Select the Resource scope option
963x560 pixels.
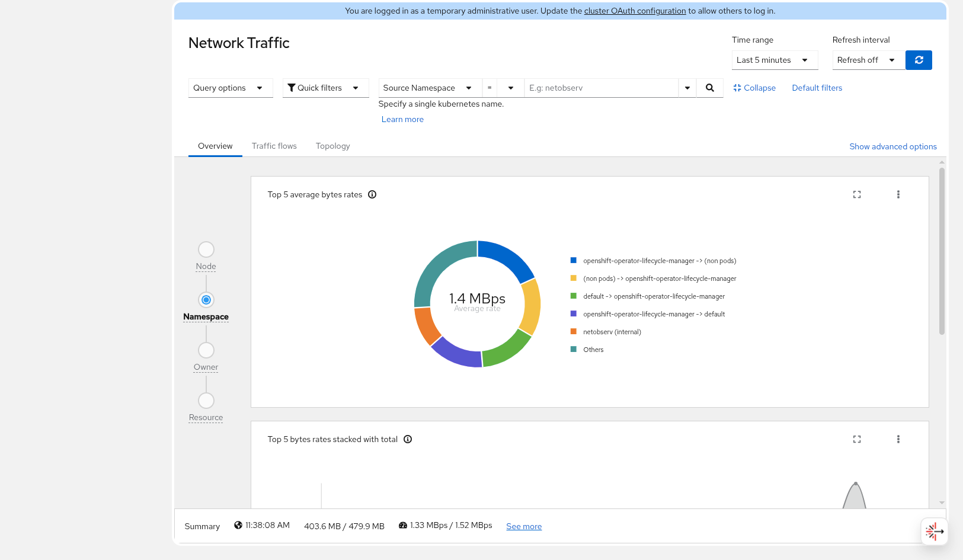206,401
